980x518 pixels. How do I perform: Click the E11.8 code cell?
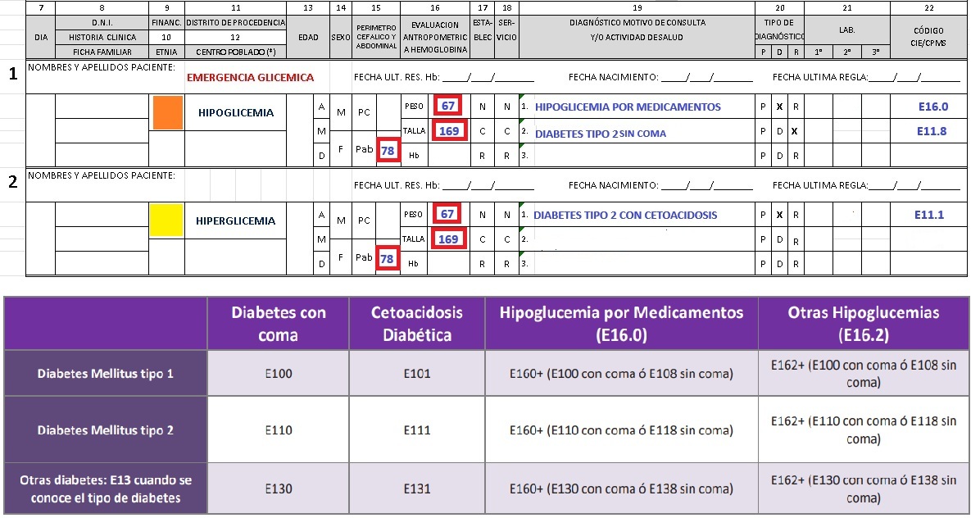pos(932,131)
